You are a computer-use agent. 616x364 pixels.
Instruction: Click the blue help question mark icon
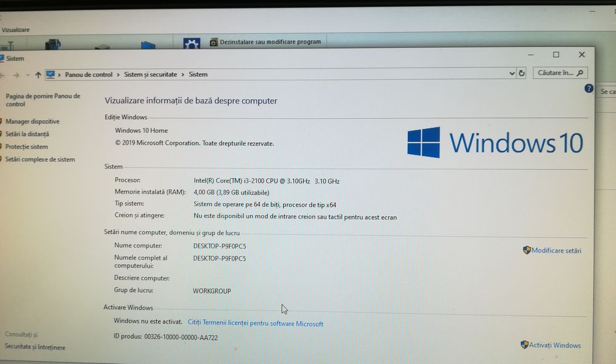pyautogui.click(x=588, y=89)
